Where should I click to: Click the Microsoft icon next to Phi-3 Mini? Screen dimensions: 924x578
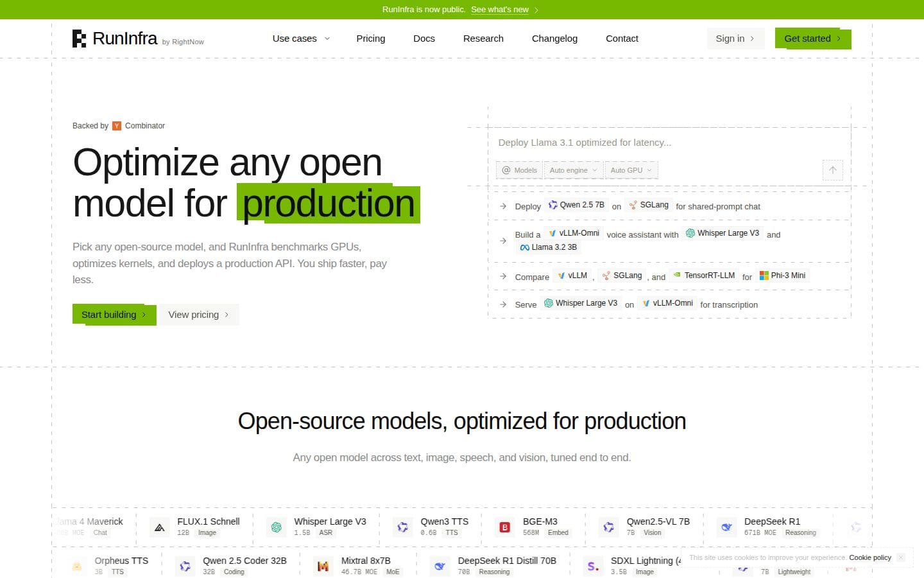pos(764,276)
